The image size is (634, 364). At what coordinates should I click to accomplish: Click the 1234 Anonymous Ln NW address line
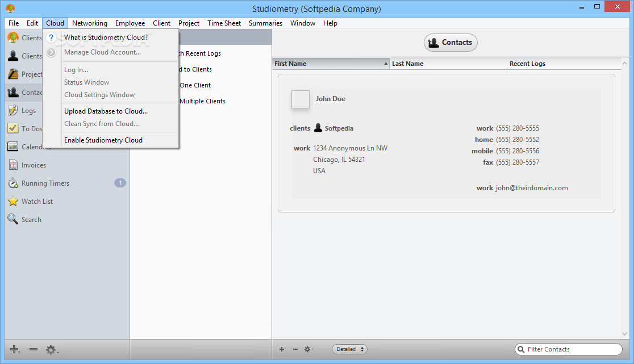coord(350,148)
